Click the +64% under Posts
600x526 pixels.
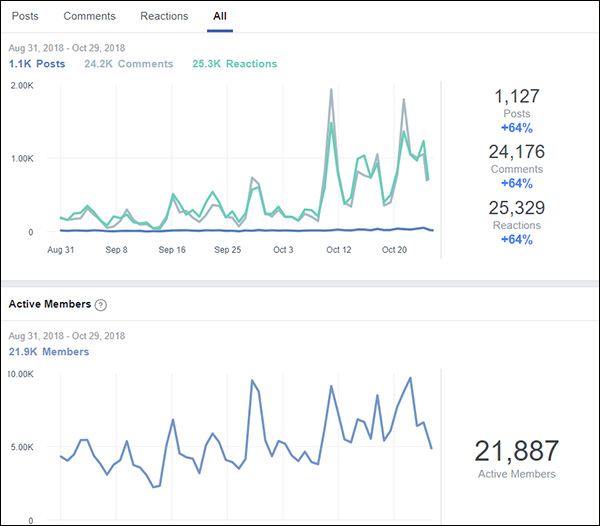tap(517, 128)
